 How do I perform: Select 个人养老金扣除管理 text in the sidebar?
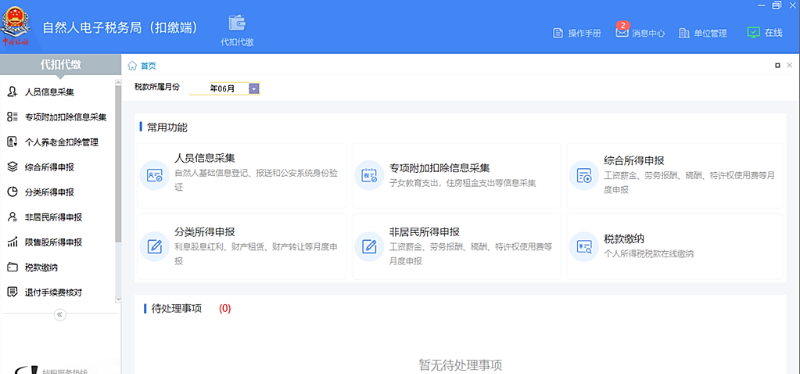61,142
